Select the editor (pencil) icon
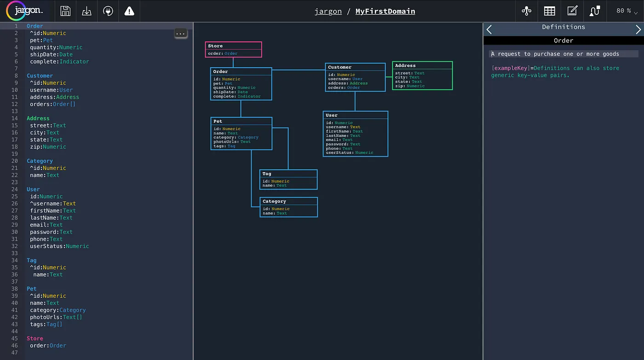This screenshot has height=360, width=644. [x=572, y=11]
